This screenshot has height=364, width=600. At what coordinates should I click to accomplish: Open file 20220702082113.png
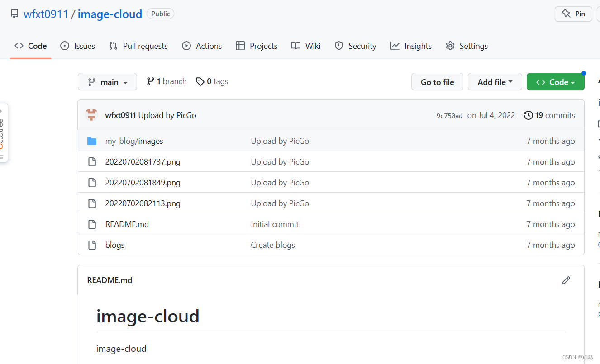143,203
